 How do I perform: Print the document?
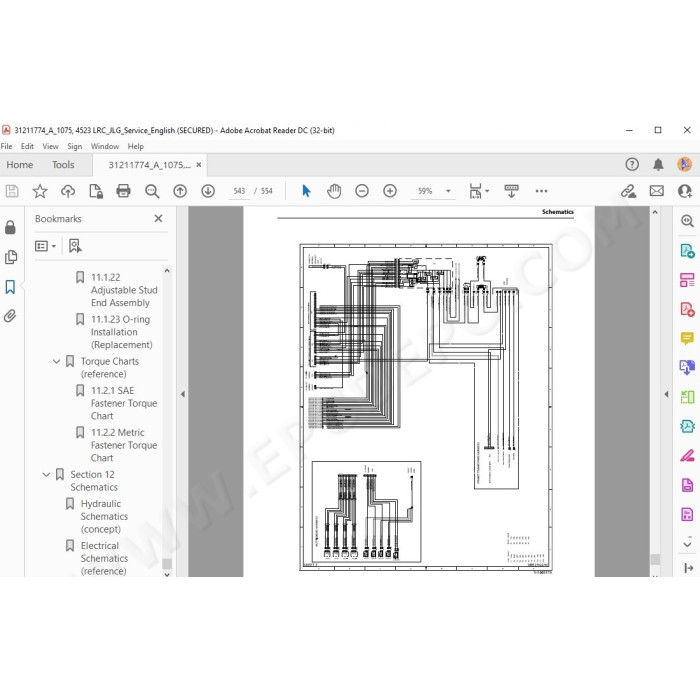pyautogui.click(x=124, y=191)
